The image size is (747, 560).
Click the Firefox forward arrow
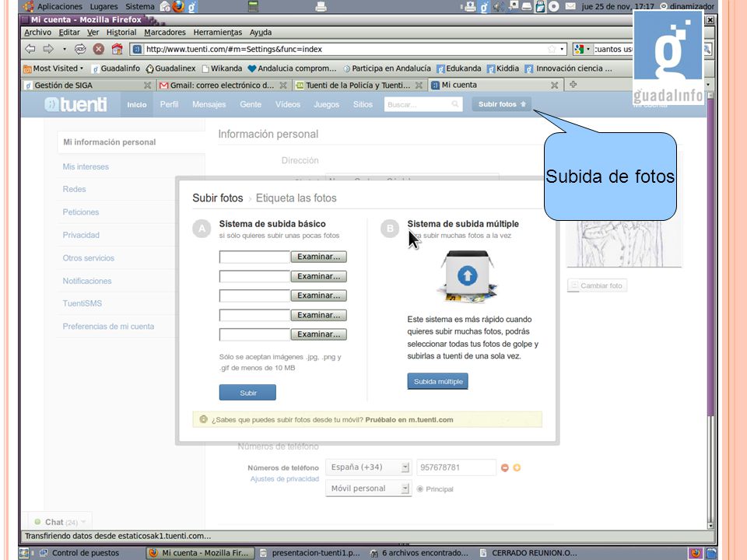click(48, 49)
